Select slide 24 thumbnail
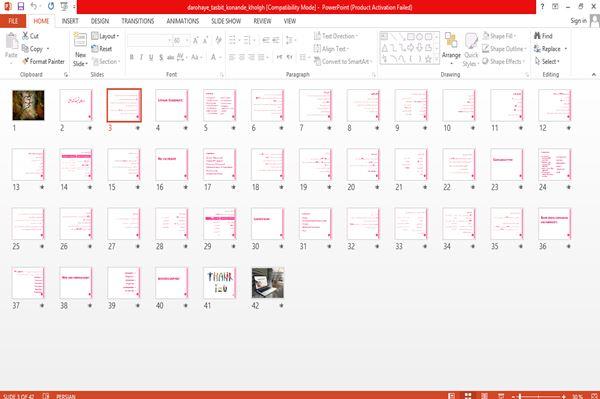 (x=555, y=164)
